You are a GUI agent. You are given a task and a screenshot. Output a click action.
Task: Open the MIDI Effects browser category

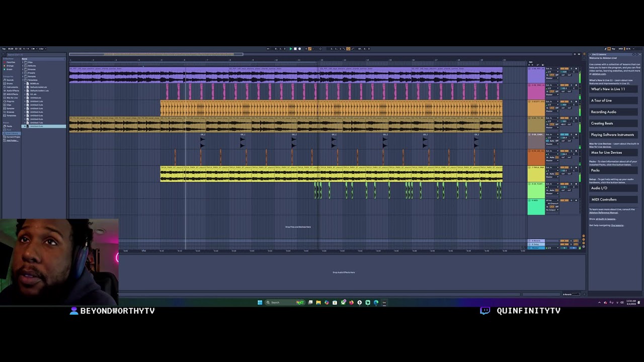point(11,94)
